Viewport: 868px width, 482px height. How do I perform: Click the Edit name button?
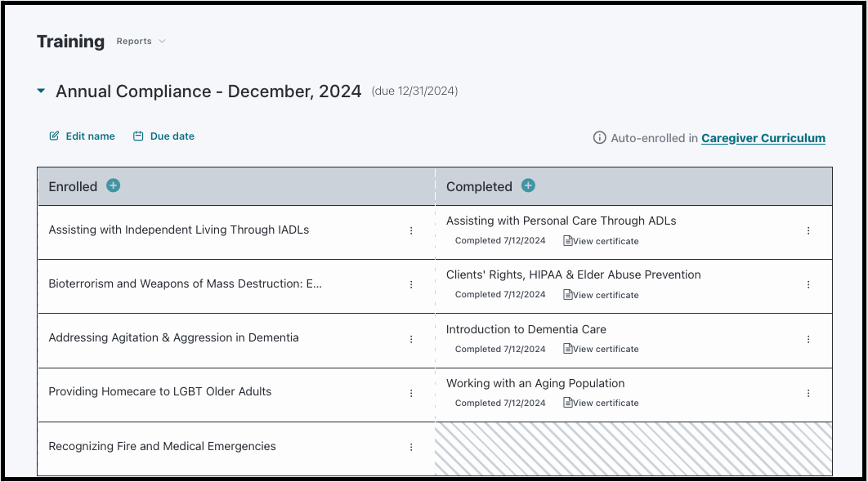click(82, 136)
